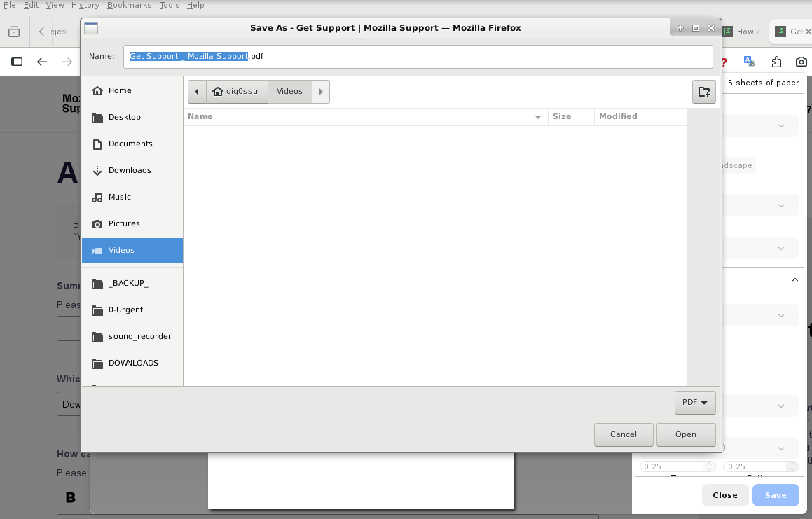Click the Cancel button in dialog
Screen dimensions: 812x519
pos(624,434)
